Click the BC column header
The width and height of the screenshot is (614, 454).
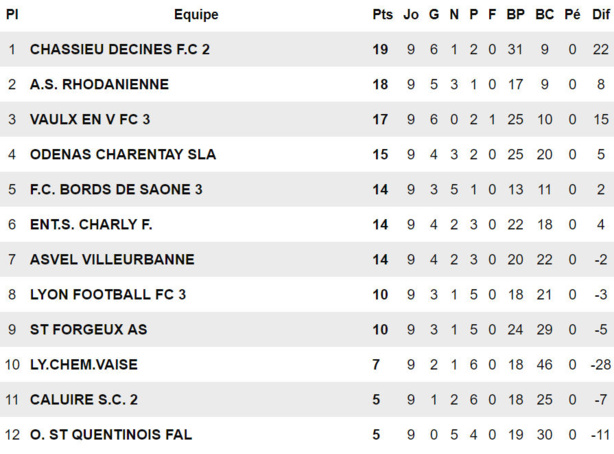pos(544,14)
